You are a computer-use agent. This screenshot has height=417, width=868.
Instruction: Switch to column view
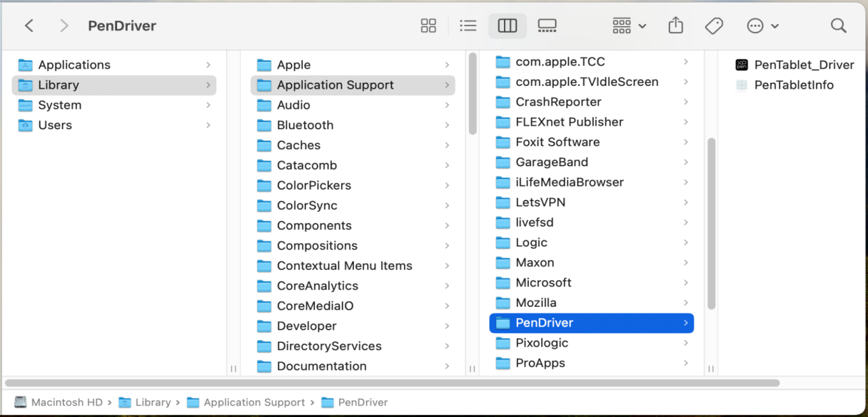507,25
